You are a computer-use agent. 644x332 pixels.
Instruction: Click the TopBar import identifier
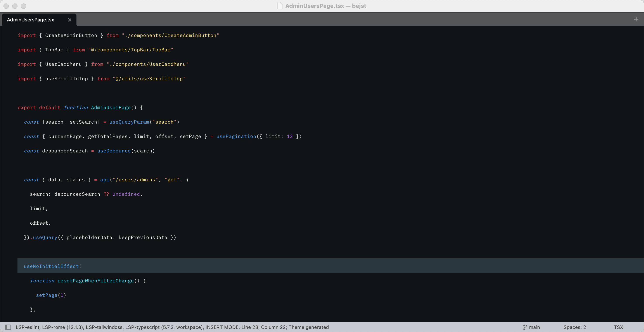tap(54, 50)
